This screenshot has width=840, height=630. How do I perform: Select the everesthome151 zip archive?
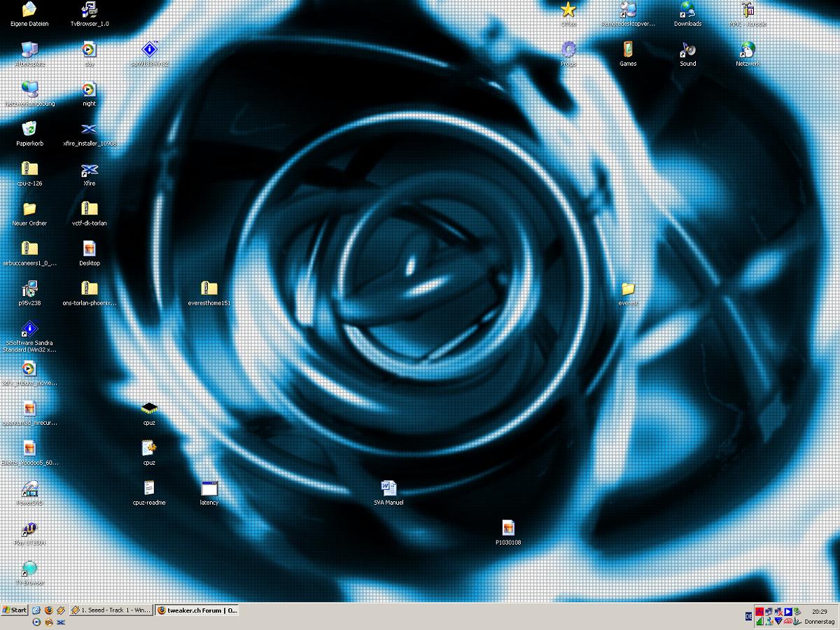click(x=209, y=289)
